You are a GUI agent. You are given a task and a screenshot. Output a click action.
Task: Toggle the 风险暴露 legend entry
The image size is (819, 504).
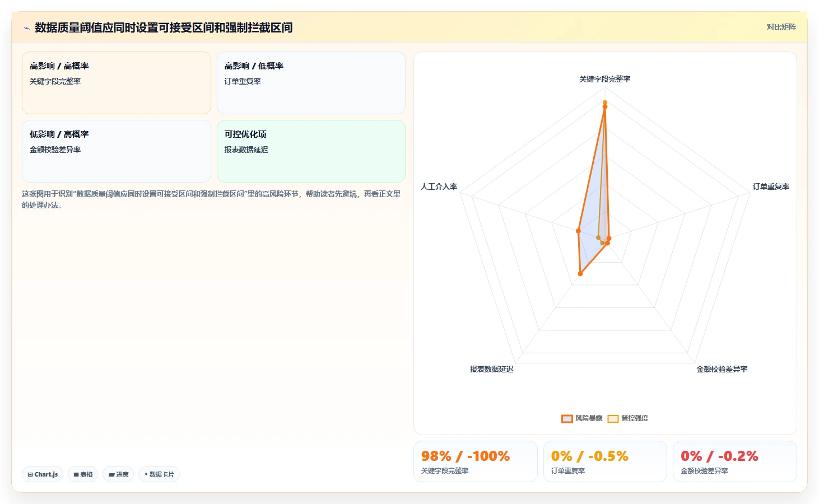tap(582, 418)
